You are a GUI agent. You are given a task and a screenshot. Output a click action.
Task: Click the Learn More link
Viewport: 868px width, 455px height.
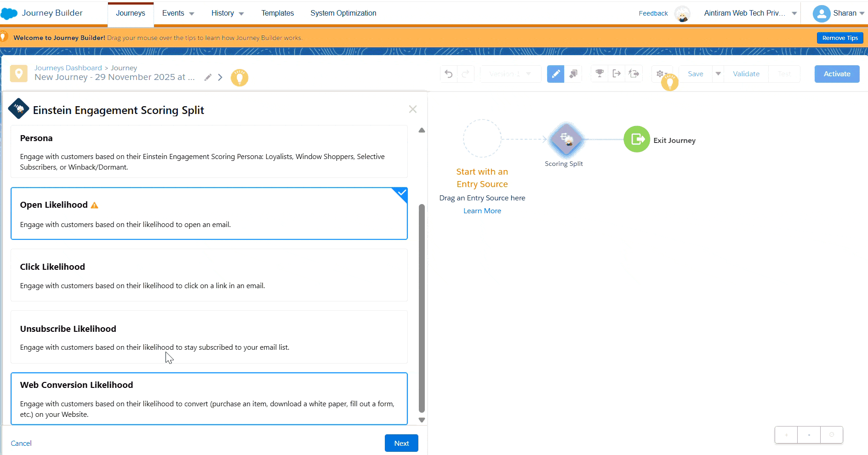pos(482,211)
